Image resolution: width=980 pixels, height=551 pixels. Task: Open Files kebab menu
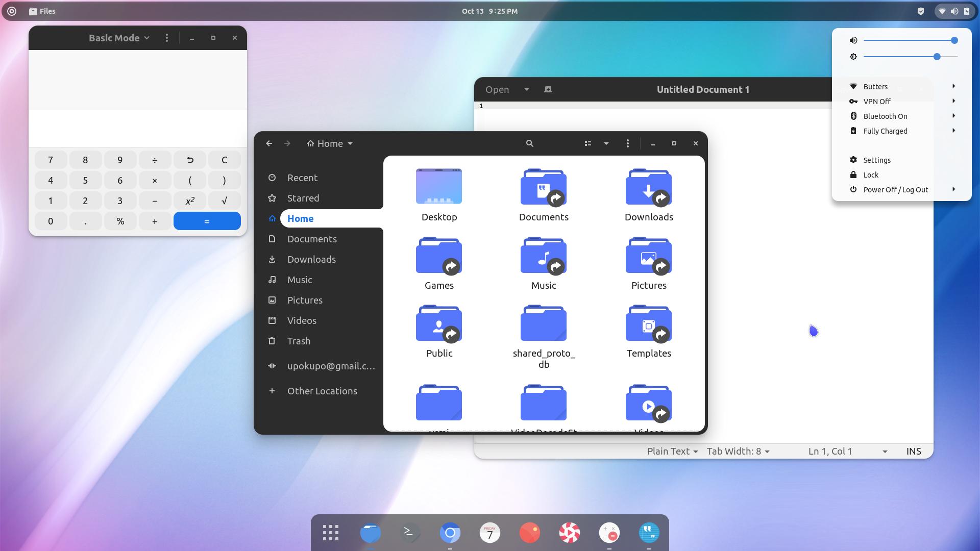(628, 144)
